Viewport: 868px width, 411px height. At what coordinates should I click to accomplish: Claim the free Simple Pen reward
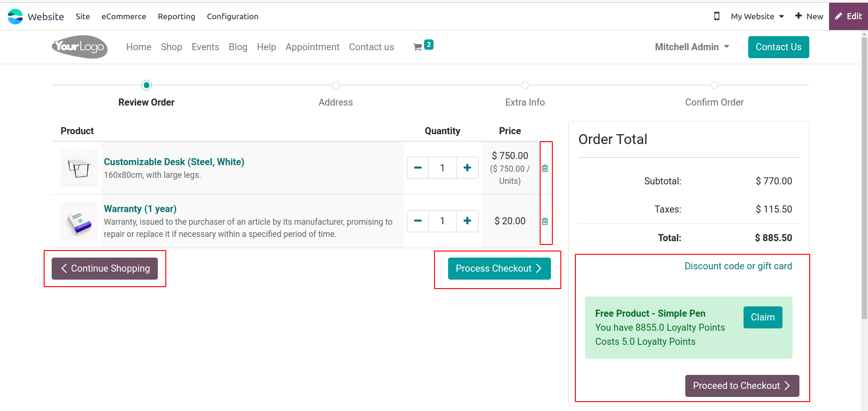pyautogui.click(x=763, y=317)
